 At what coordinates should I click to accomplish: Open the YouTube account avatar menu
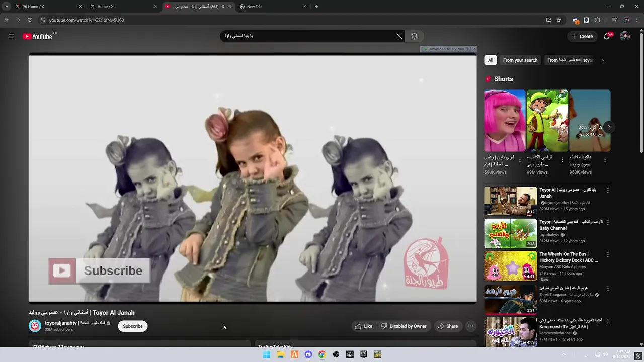[625, 36]
